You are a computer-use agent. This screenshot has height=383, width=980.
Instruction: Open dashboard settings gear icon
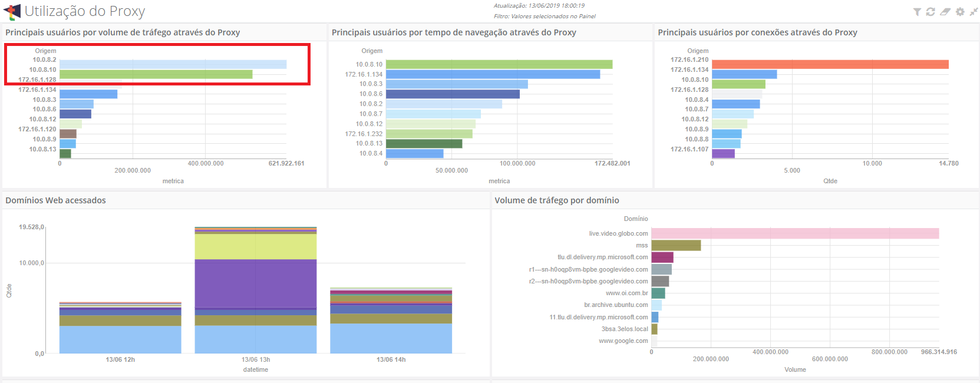(960, 12)
